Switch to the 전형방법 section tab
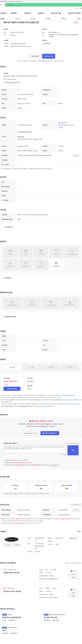 point(63,19)
